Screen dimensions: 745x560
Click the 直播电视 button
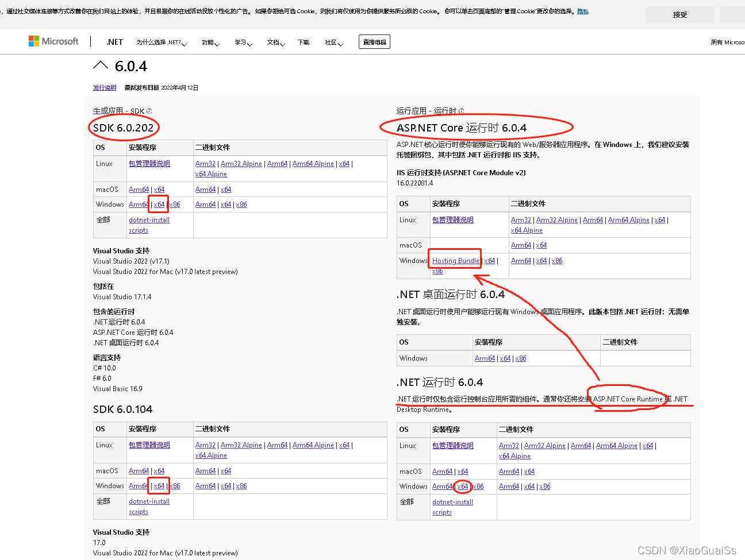[375, 42]
